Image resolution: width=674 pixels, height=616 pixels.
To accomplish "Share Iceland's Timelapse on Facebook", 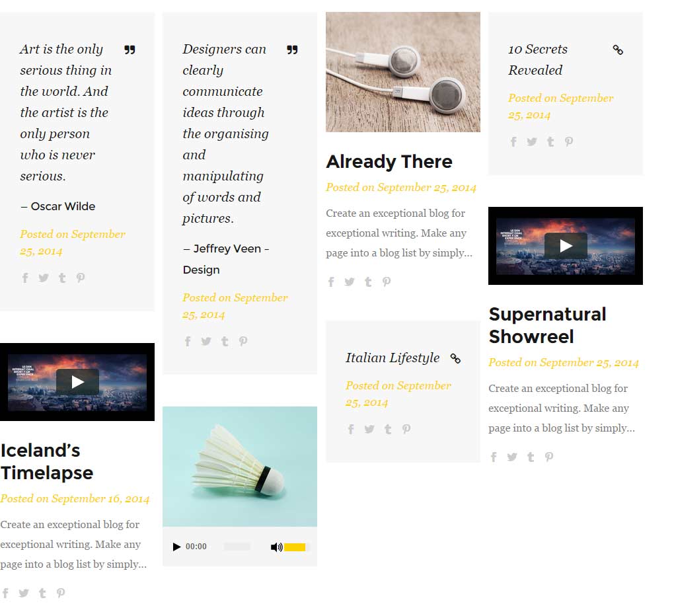I will [x=5, y=593].
